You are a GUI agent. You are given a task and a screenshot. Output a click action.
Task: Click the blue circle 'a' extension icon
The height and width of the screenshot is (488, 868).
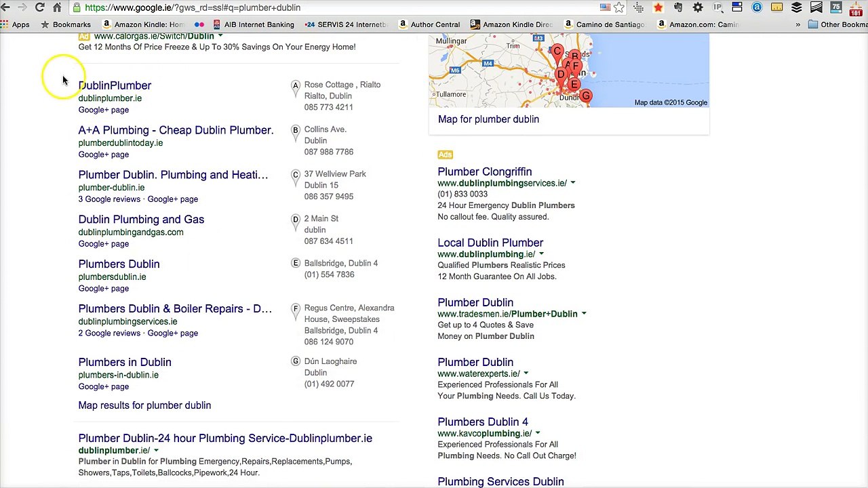tap(757, 7)
